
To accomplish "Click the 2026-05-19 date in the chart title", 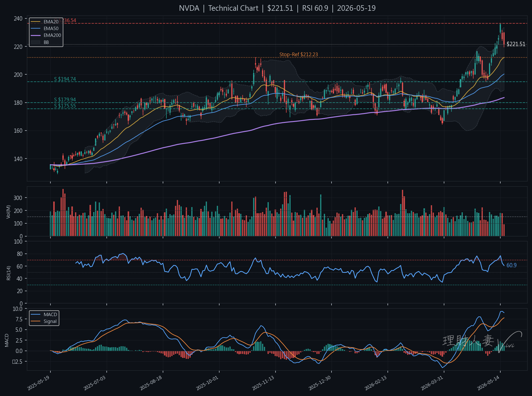I will tap(356, 8).
